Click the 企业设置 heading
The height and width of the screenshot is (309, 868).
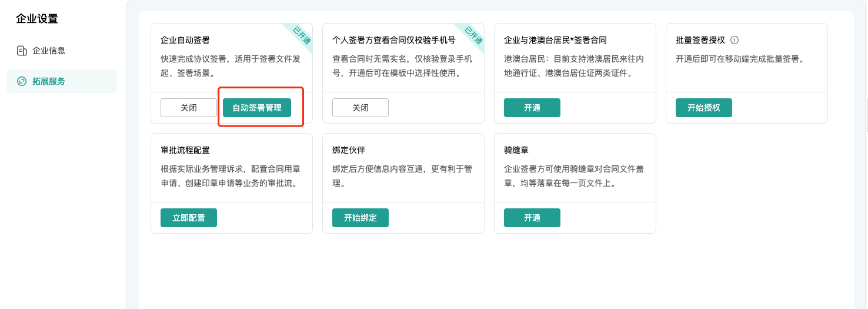click(37, 19)
